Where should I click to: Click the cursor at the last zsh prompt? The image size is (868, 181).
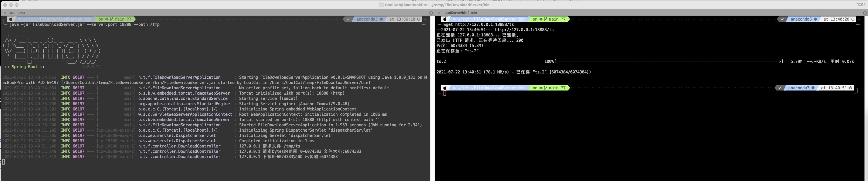[444, 93]
